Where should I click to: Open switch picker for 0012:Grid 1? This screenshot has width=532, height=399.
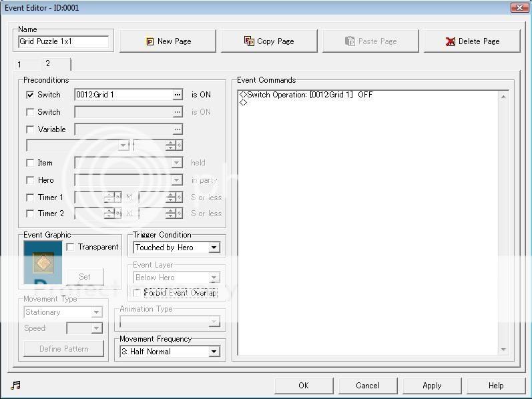178,95
